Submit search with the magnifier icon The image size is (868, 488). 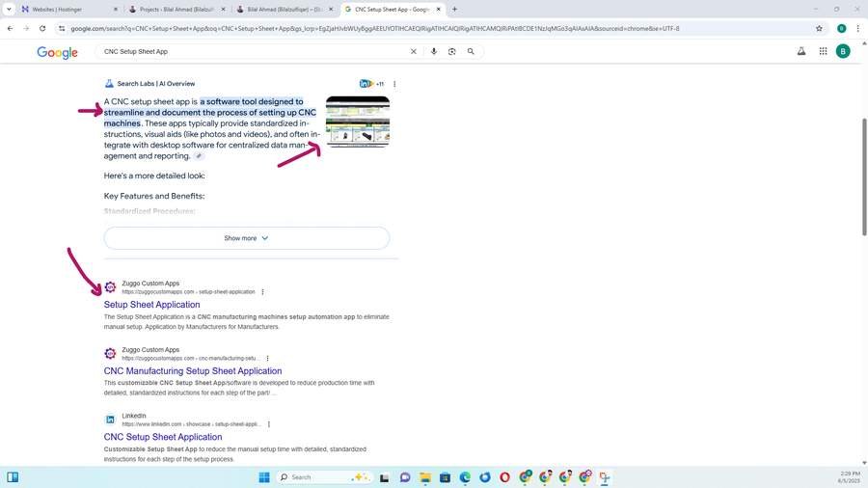tap(471, 51)
